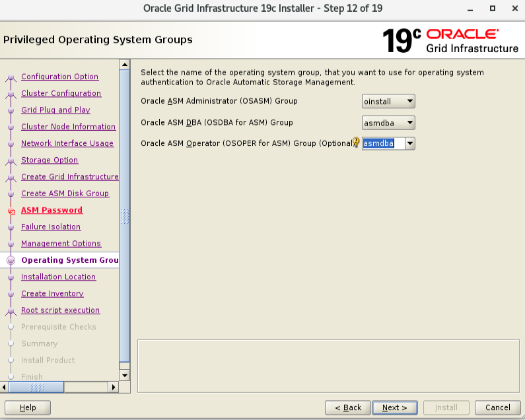This screenshot has height=420, width=525.
Task: Click the Oracle 19c Grid Infrastructure logo
Action: point(450,40)
